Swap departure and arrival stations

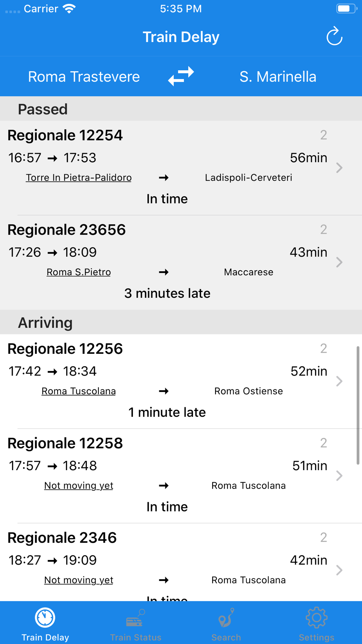181,76
